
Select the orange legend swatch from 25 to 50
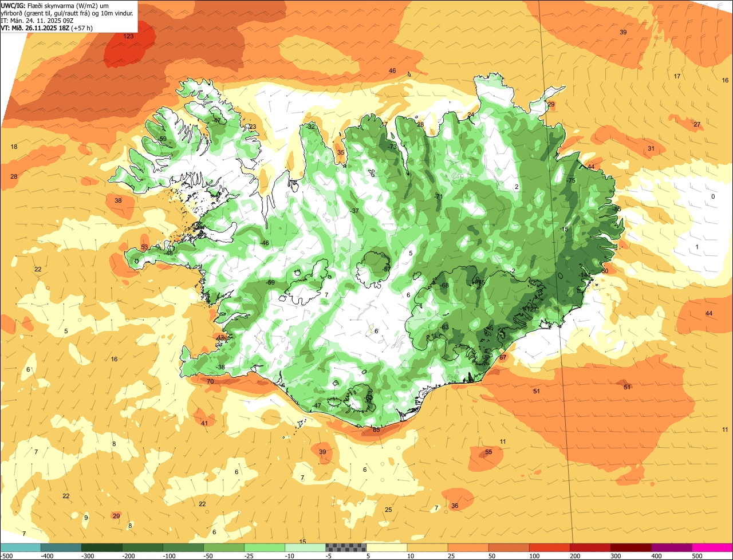coord(468,547)
